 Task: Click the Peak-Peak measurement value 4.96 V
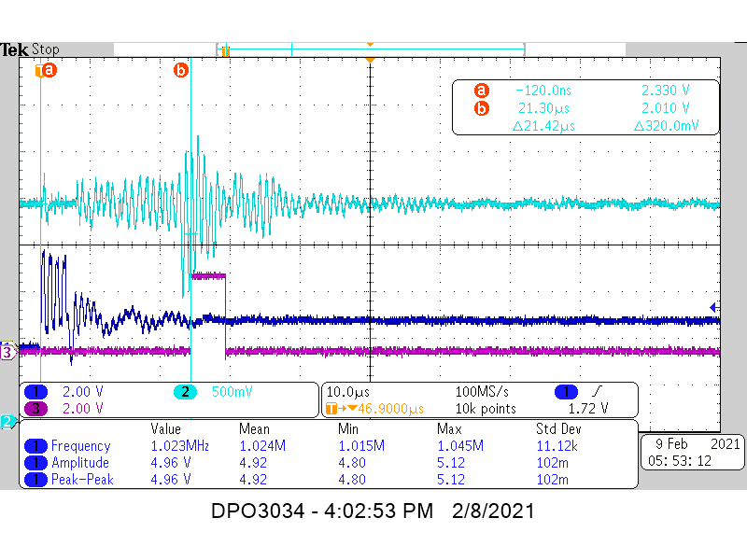pos(171,478)
